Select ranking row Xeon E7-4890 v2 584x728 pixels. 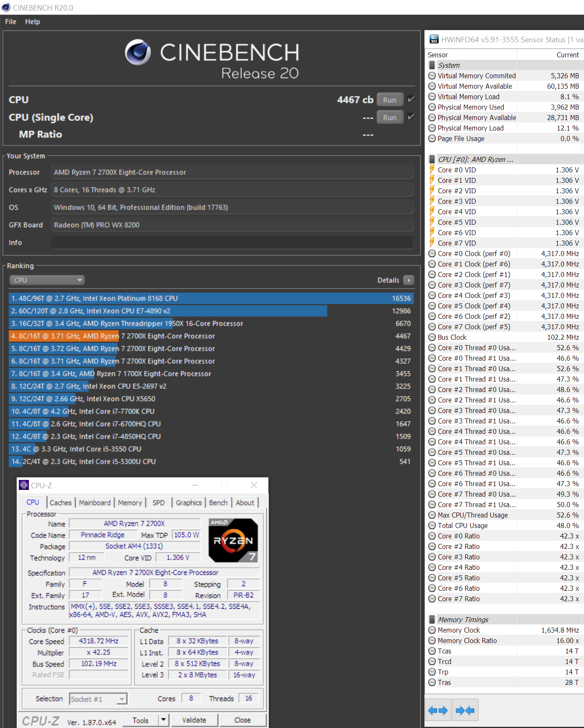211,311
